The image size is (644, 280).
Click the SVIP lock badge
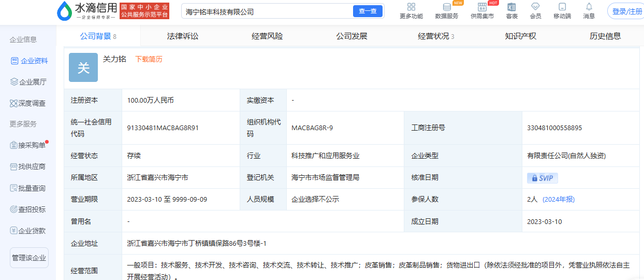tap(542, 178)
